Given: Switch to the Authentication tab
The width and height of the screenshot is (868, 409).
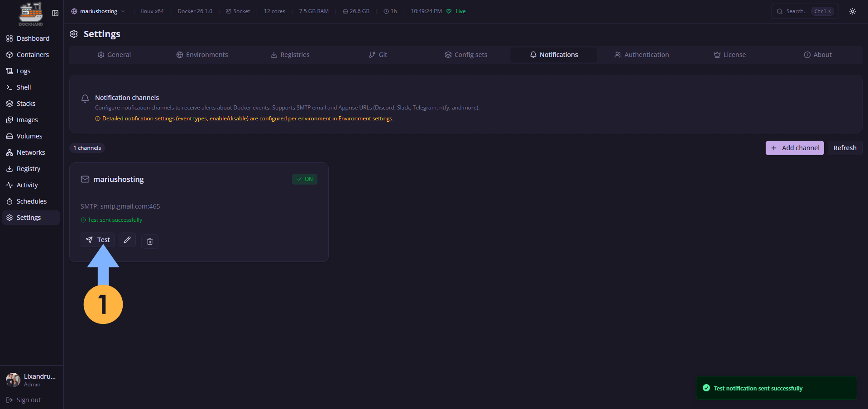Looking at the screenshot, I should click(642, 55).
